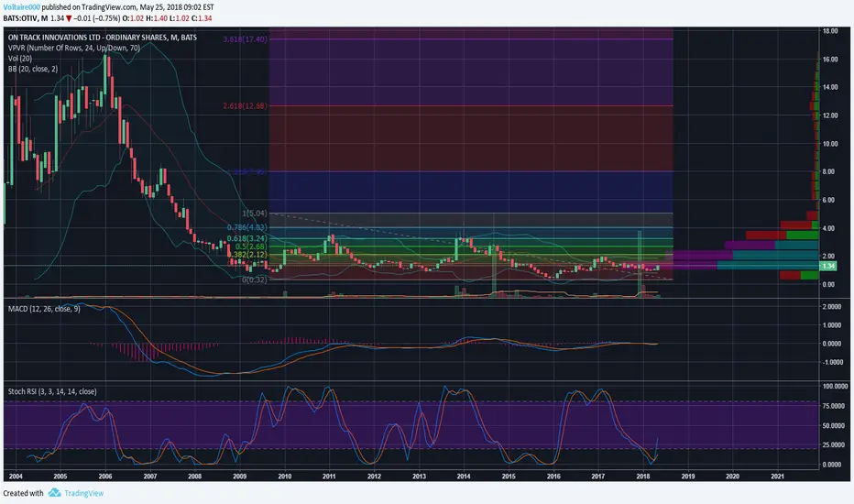Click the 0.786(4.03) Fibonacci level label
The image size is (854, 504).
247,227
